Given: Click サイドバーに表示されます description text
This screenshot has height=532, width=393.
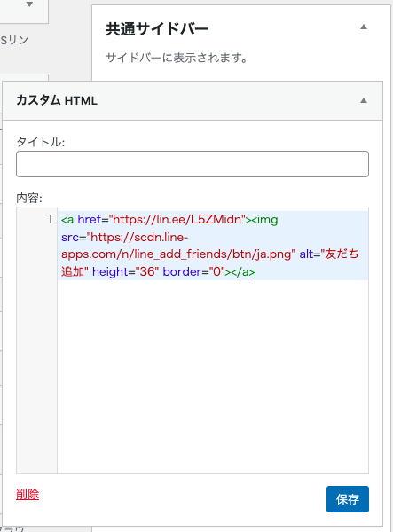Looking at the screenshot, I should coord(177,58).
